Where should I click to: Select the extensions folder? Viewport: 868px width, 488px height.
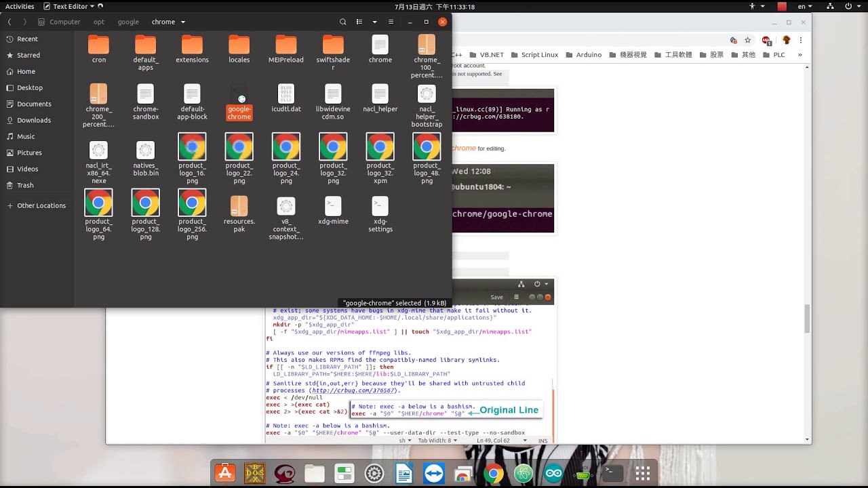point(193,49)
